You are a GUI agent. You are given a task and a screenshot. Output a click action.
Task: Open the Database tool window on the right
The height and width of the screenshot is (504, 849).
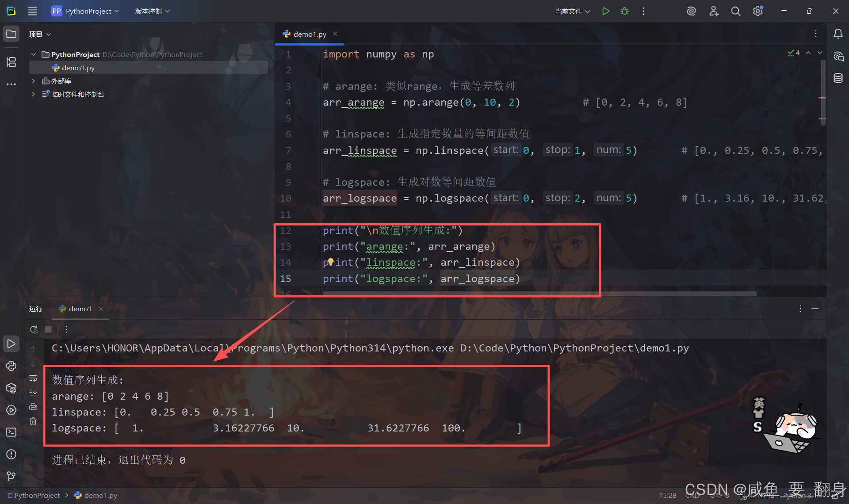(838, 78)
